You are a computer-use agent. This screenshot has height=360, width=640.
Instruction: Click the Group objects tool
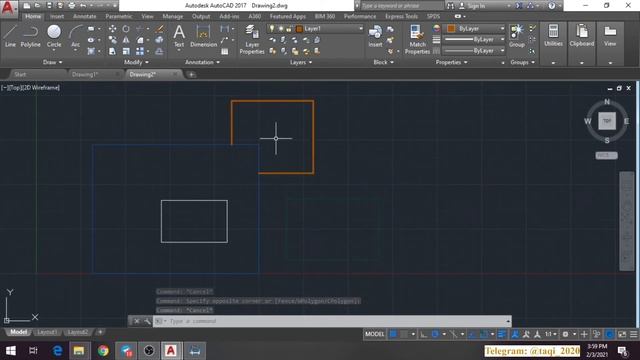click(517, 36)
